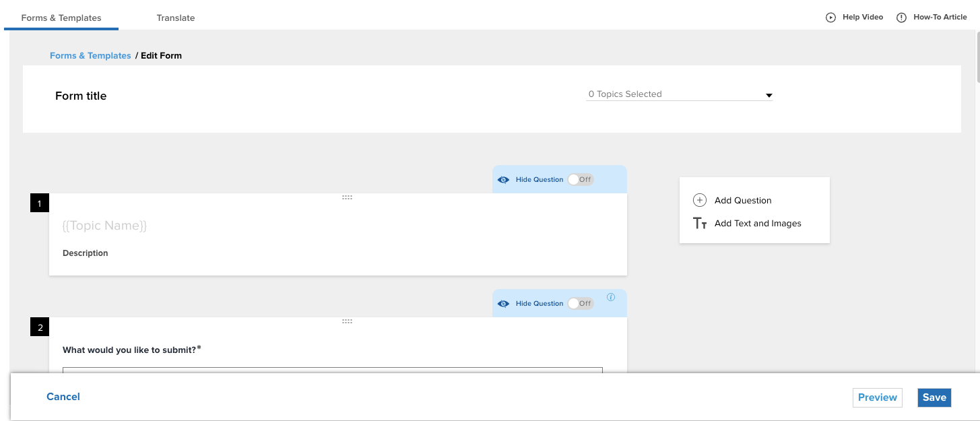The width and height of the screenshot is (980, 421).
Task: Click the drag handle on question 1
Action: pyautogui.click(x=347, y=197)
